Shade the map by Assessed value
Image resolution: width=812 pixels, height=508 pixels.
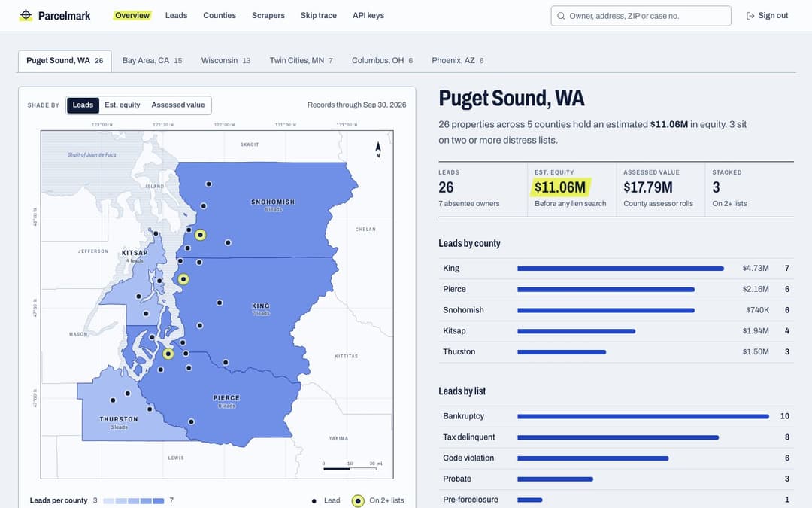(178, 105)
